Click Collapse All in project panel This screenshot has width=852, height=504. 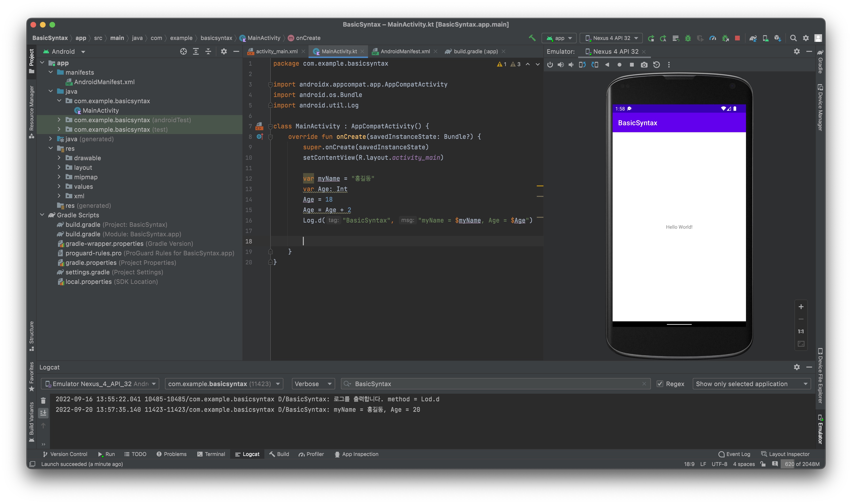tap(208, 51)
